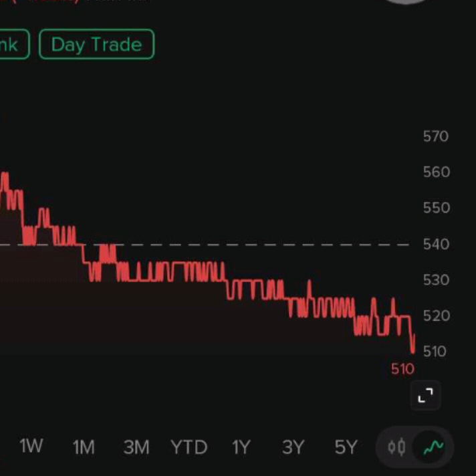View the 1Y chart range
Image resolution: width=476 pixels, height=476 pixels.
click(241, 447)
